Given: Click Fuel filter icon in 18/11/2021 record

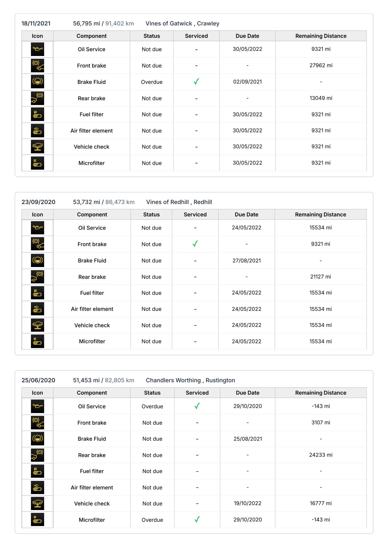Looking at the screenshot, I should (38, 114).
